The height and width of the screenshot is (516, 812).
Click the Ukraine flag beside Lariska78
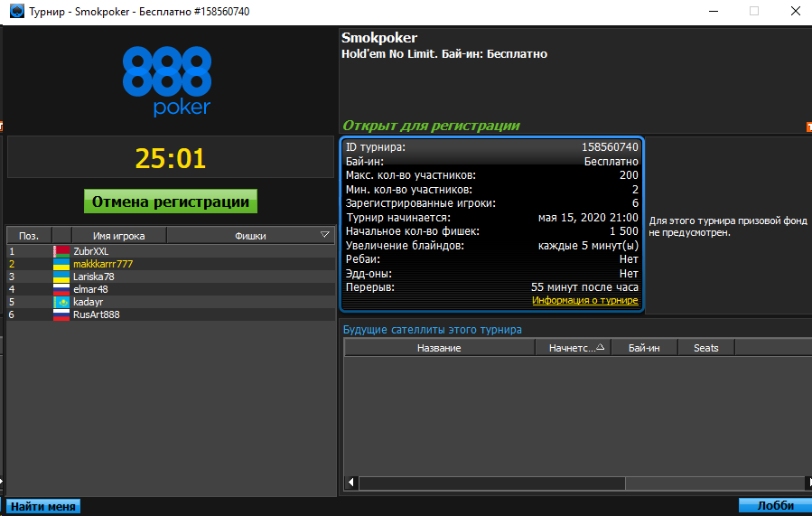coord(61,277)
